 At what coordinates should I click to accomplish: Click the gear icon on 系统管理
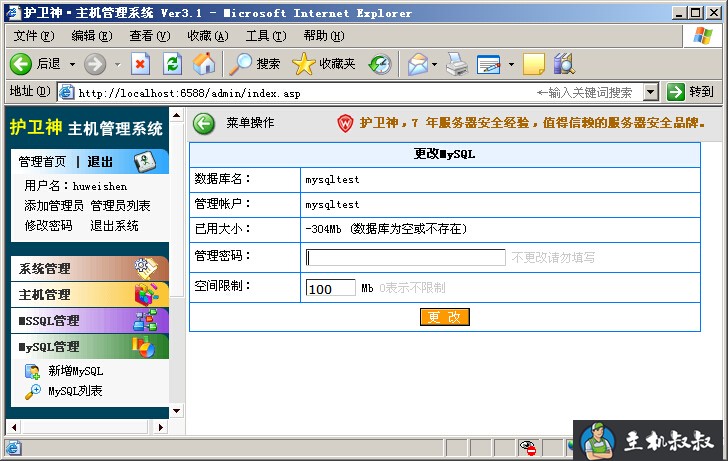(146, 268)
